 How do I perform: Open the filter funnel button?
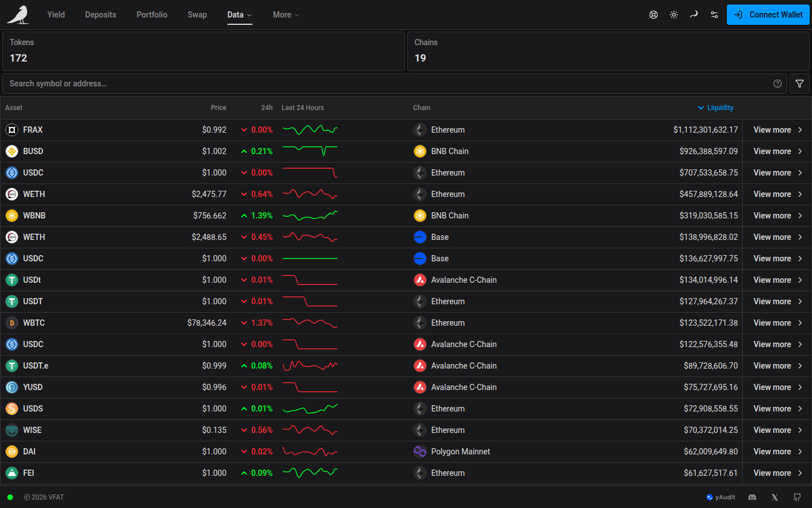click(800, 84)
